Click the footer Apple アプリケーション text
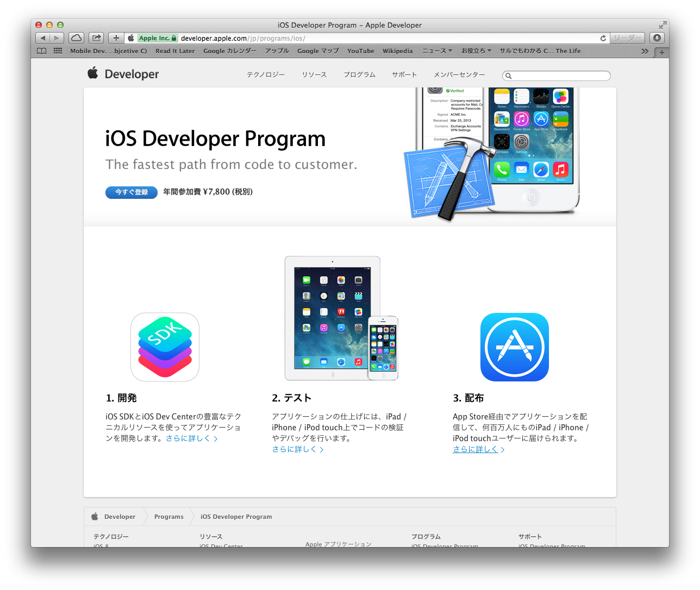Image resolution: width=700 pixels, height=590 pixels. [x=339, y=544]
